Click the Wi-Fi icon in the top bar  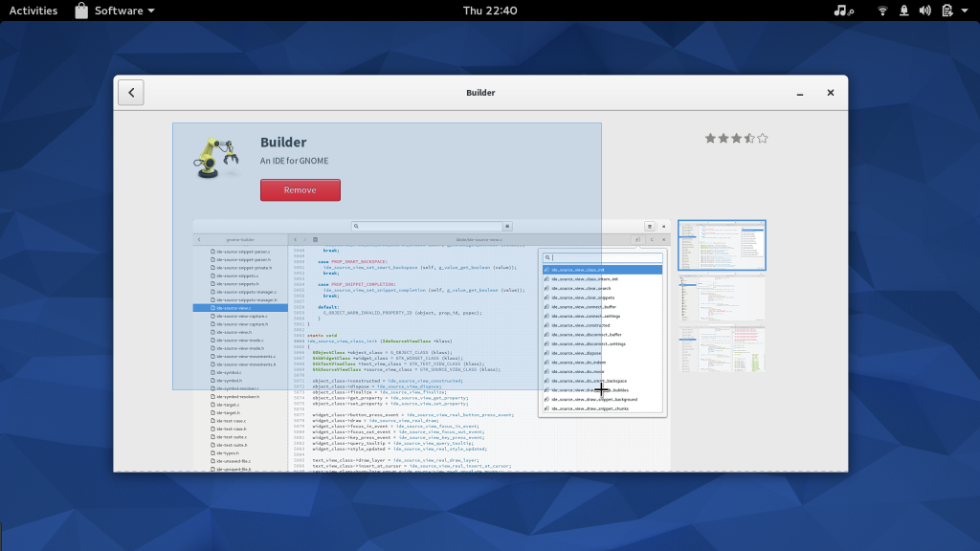pos(881,11)
